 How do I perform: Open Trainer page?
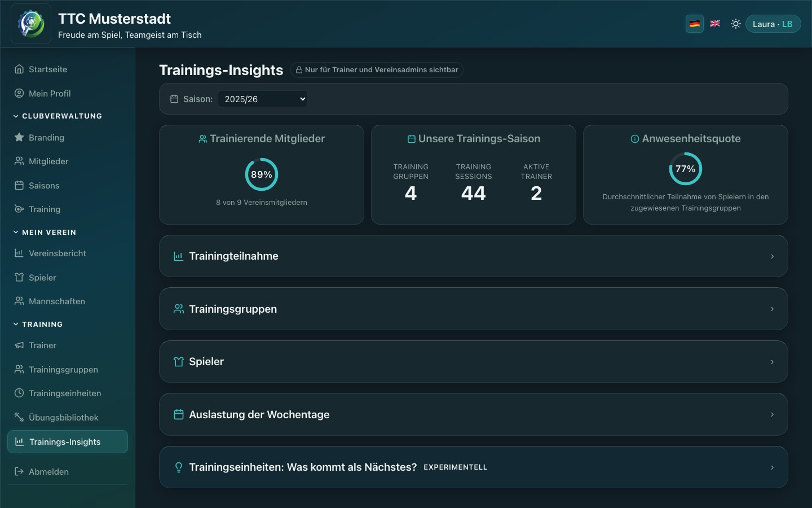(x=68, y=345)
